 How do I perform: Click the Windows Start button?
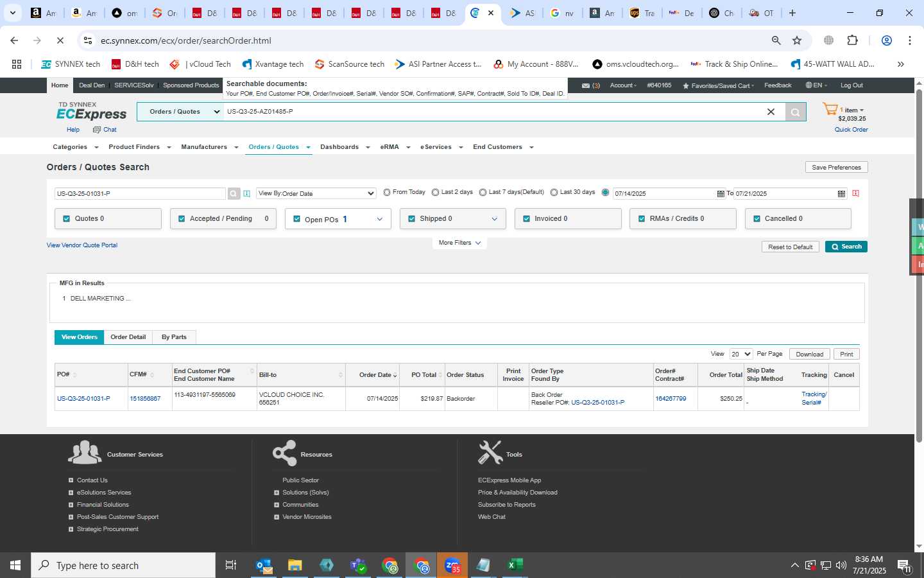(15, 565)
